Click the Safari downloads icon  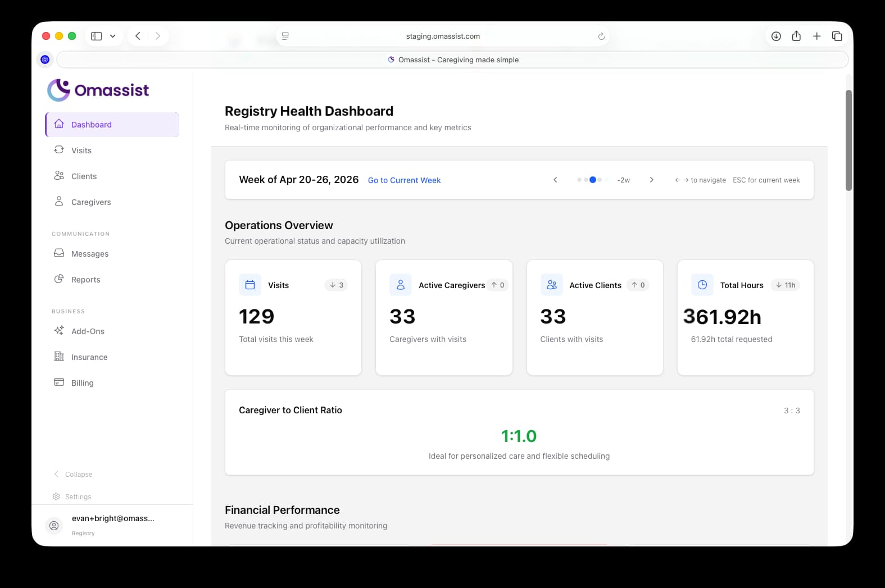776,36
